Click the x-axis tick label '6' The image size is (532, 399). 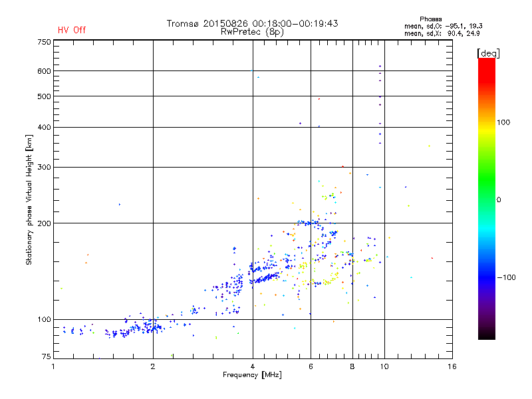click(x=311, y=366)
